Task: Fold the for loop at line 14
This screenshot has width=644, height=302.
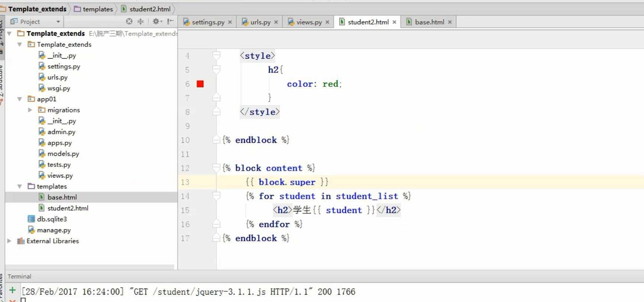Action: pyautogui.click(x=216, y=196)
